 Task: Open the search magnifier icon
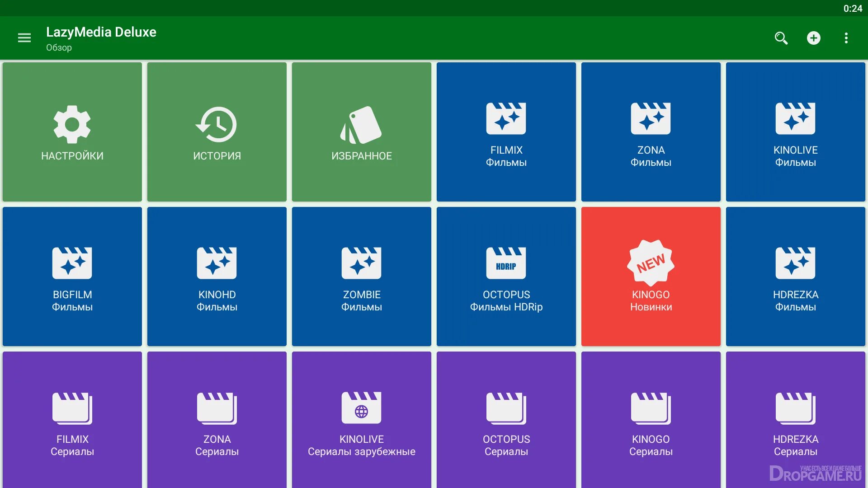(x=781, y=38)
